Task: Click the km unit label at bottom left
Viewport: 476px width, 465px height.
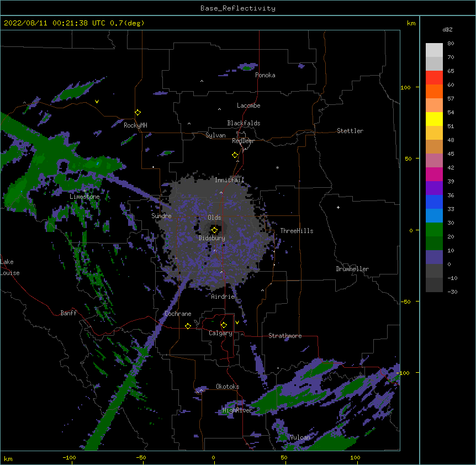Action: pos(8,459)
